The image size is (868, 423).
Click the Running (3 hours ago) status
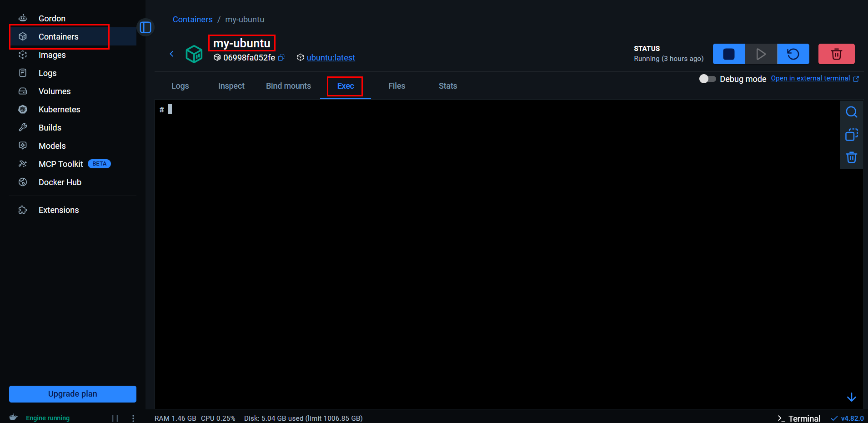coord(669,59)
